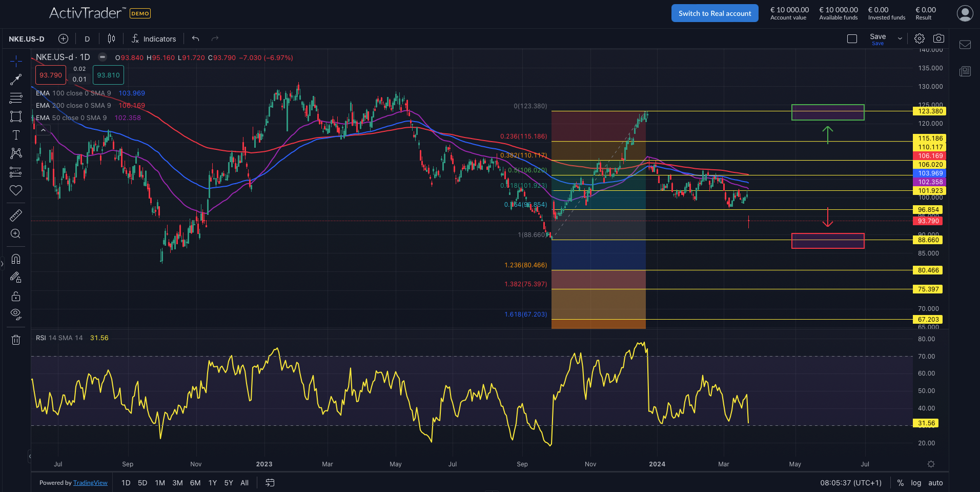This screenshot has width=980, height=492.
Task: Select the trend line drawing tool
Action: coord(16,80)
